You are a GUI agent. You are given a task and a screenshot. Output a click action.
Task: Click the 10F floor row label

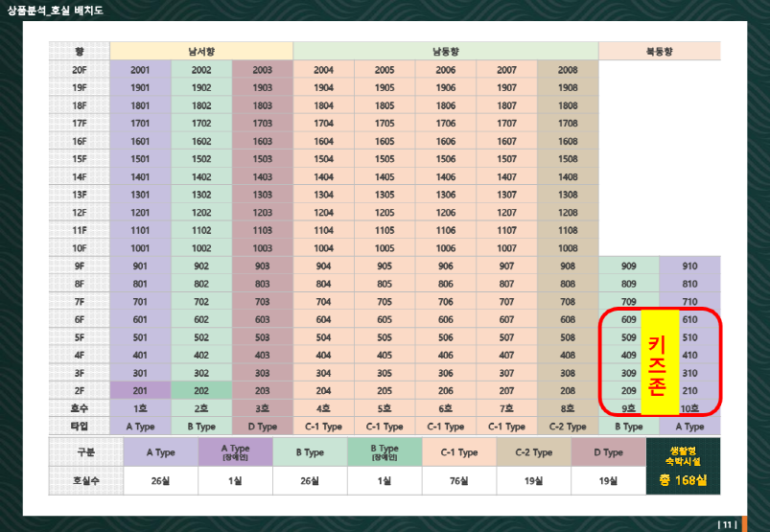(79, 247)
